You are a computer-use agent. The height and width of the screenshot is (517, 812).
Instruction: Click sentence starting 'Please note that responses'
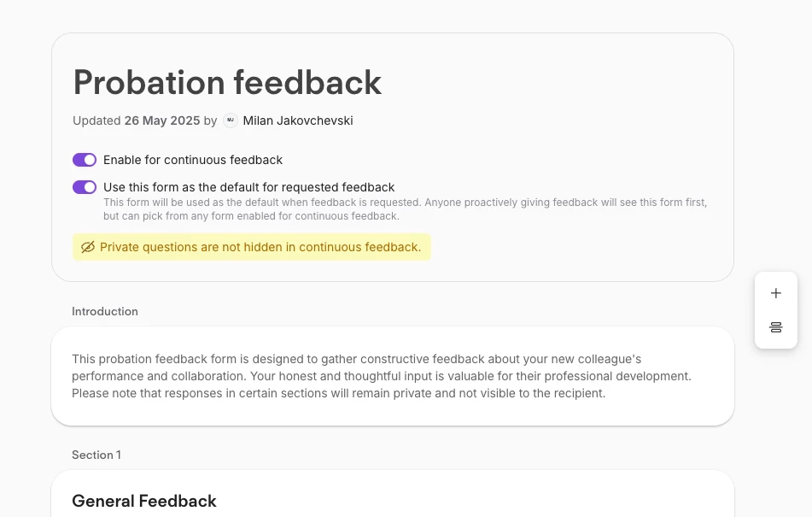pyautogui.click(x=339, y=393)
